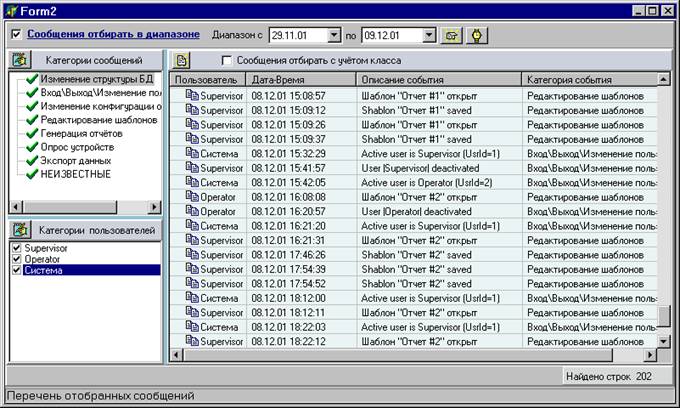
Task: Click row icon for 15:32:29 Система entry
Action: (x=192, y=153)
